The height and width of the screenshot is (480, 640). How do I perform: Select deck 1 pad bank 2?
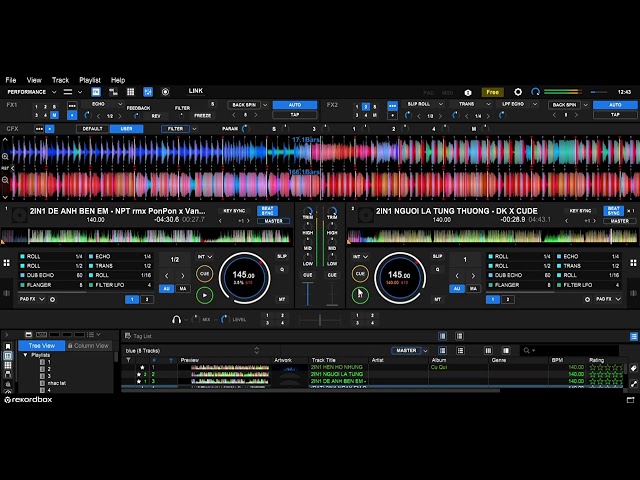tap(147, 300)
